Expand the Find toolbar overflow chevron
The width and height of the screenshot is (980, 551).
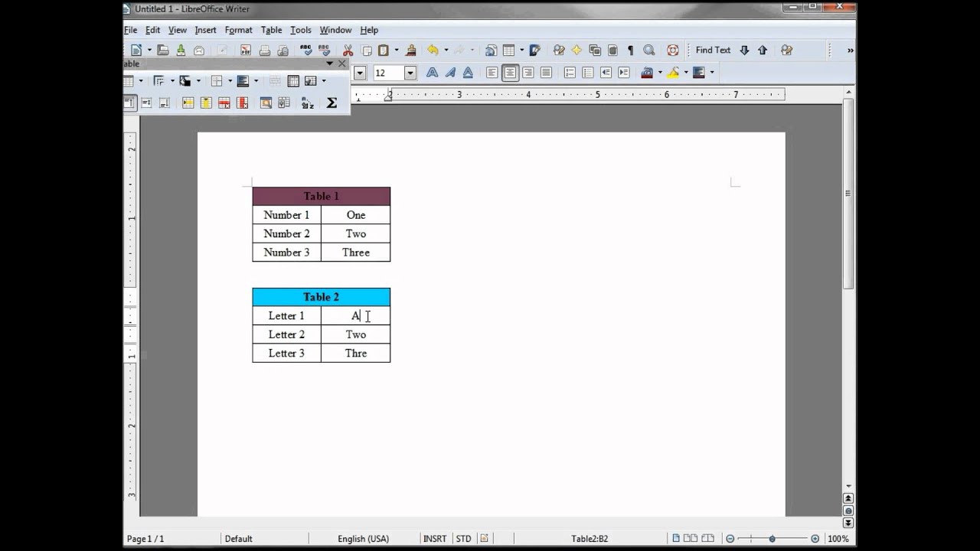[x=850, y=50]
